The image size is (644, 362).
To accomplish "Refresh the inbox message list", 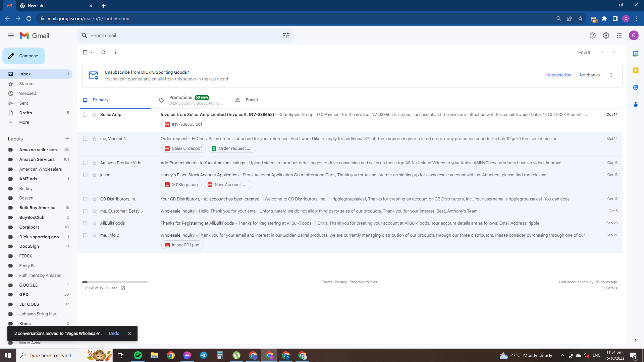I will coord(103,52).
